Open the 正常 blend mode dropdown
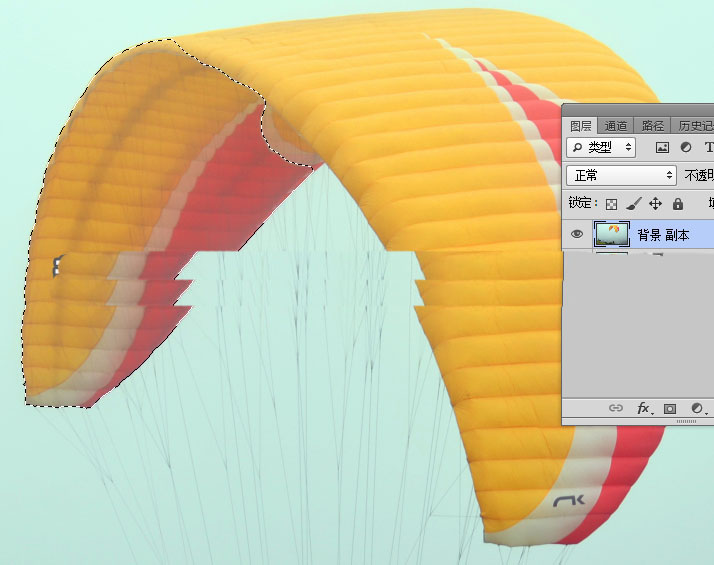 [621, 175]
